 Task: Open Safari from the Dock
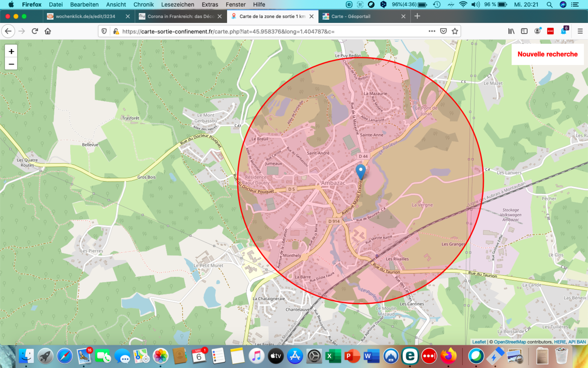pyautogui.click(x=65, y=356)
